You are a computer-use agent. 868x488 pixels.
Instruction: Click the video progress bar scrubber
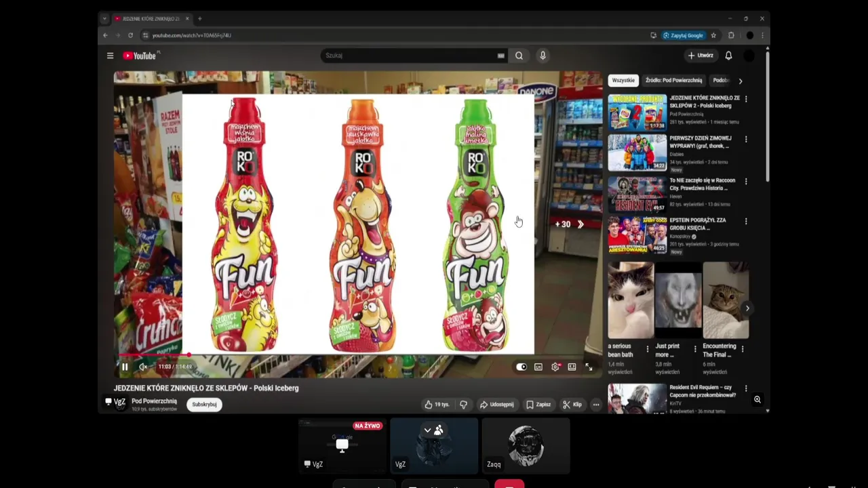click(189, 354)
